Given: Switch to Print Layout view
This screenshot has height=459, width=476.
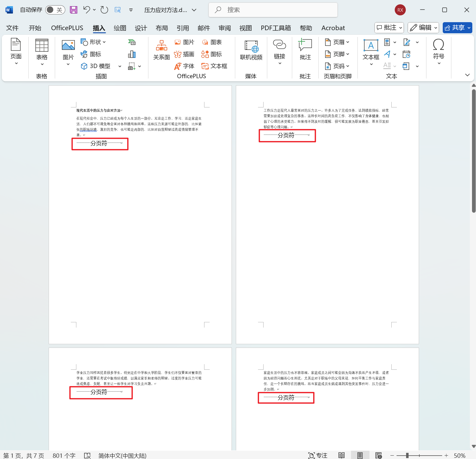Looking at the screenshot, I should [360, 456].
